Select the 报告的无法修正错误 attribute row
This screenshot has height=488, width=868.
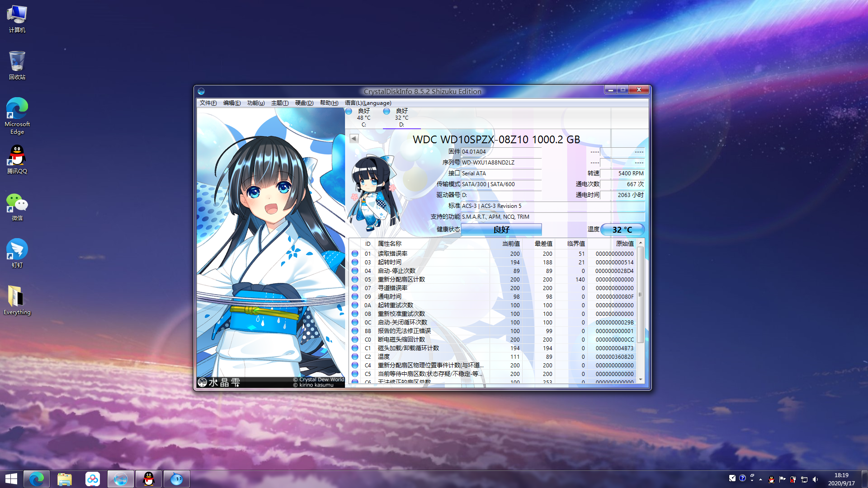[x=493, y=331]
